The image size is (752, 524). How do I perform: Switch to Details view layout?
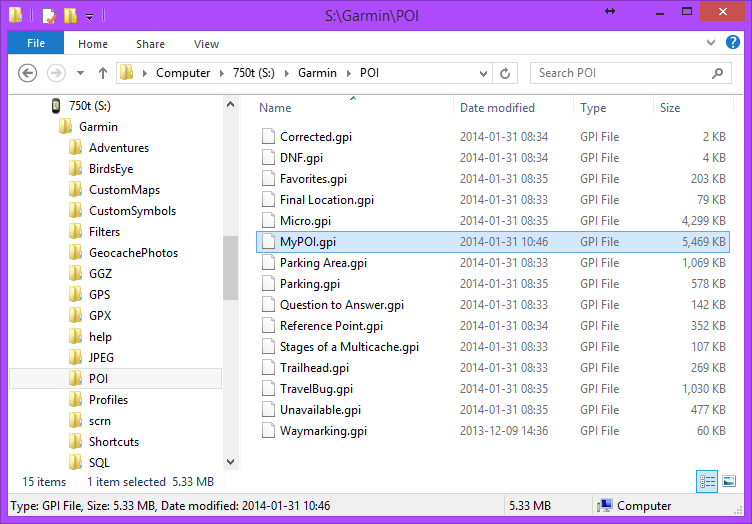pos(707,482)
